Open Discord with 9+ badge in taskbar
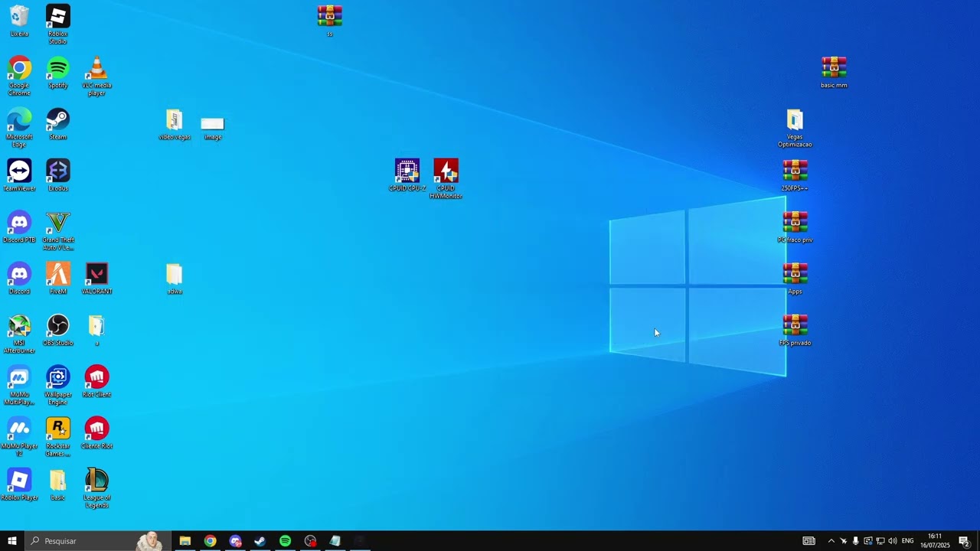 tap(235, 541)
